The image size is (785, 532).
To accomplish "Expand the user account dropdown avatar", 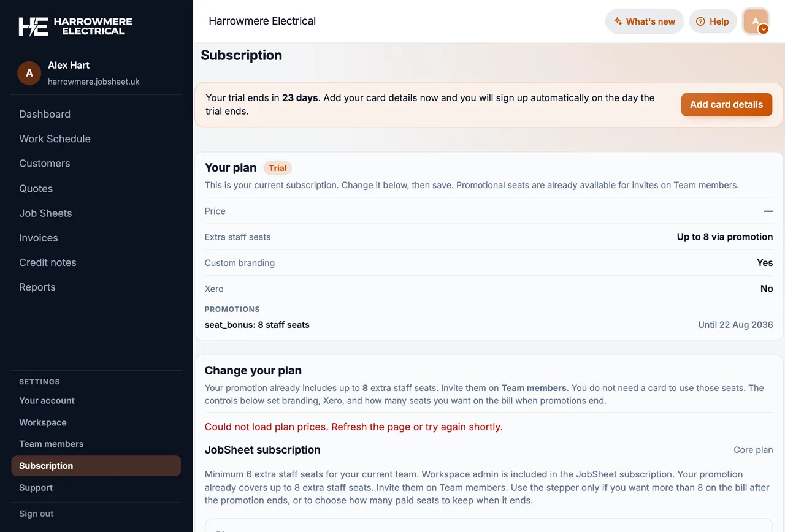I will coord(756,21).
